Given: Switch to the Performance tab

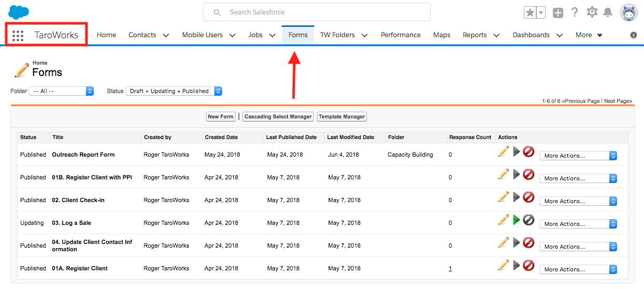Looking at the screenshot, I should [x=400, y=35].
